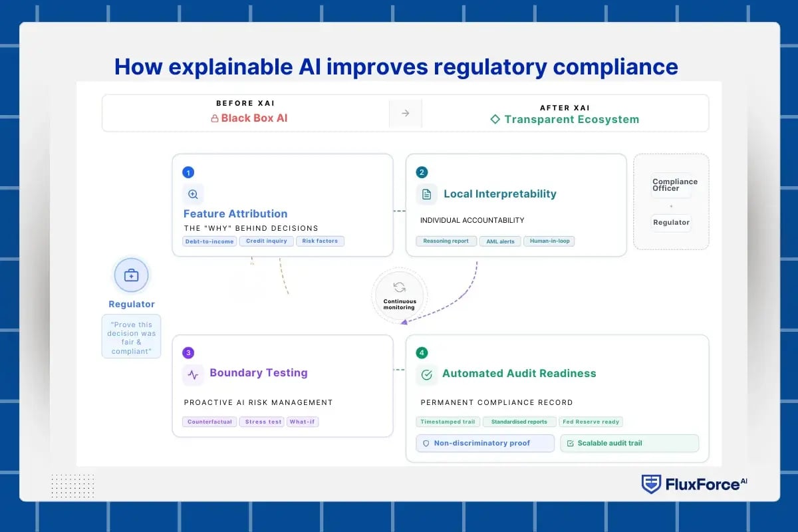The image size is (798, 532).
Task: Switch to the BEFORE XAI section
Action: click(x=245, y=103)
